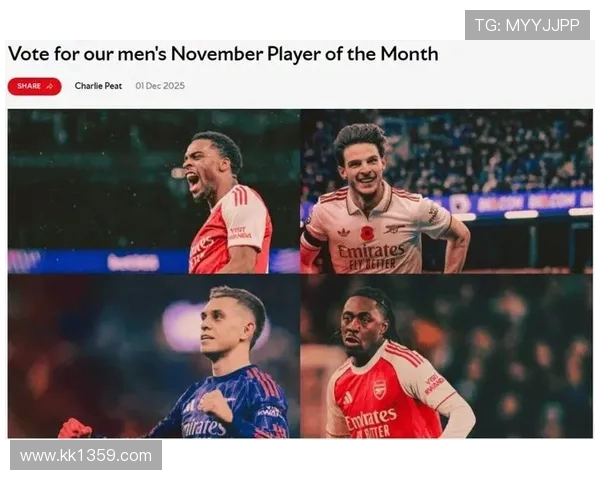Click the Visit Rwanda sleeve patch on shouting player

[x=240, y=233]
